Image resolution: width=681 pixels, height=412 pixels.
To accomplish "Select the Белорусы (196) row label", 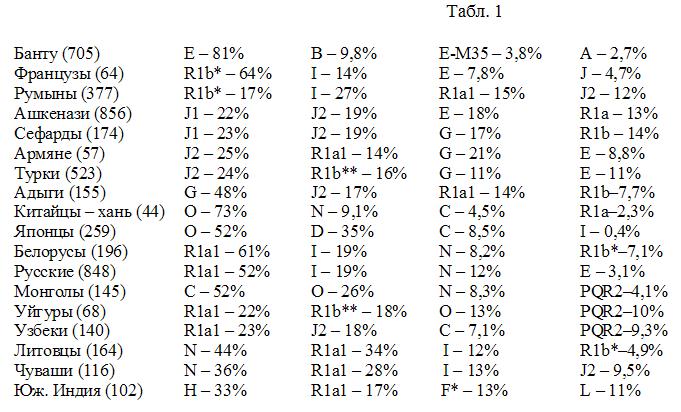I will click(71, 252).
